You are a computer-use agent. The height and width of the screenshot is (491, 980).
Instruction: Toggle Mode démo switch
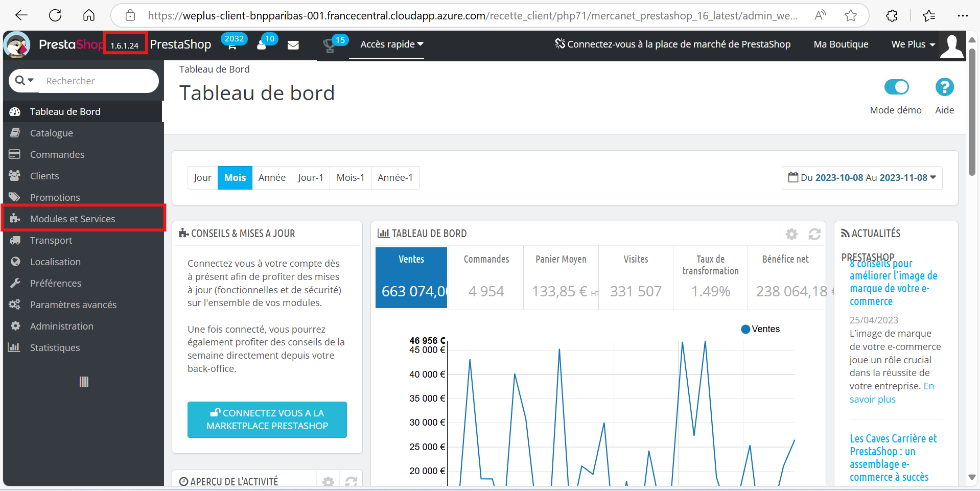pos(897,87)
